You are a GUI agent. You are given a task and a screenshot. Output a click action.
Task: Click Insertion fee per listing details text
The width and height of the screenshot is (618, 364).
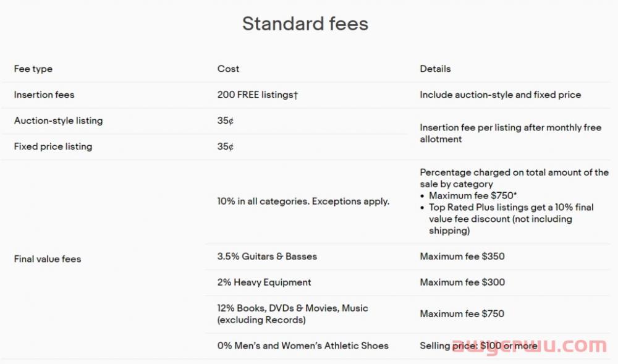(x=510, y=133)
